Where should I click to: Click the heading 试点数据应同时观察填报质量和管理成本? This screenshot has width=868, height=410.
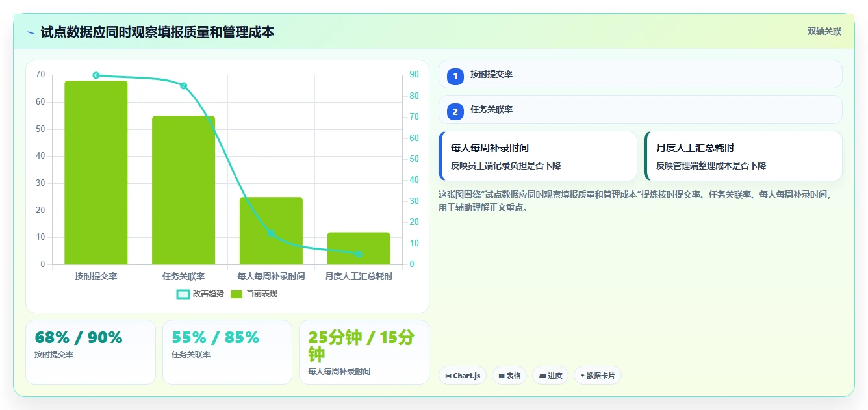coord(157,32)
